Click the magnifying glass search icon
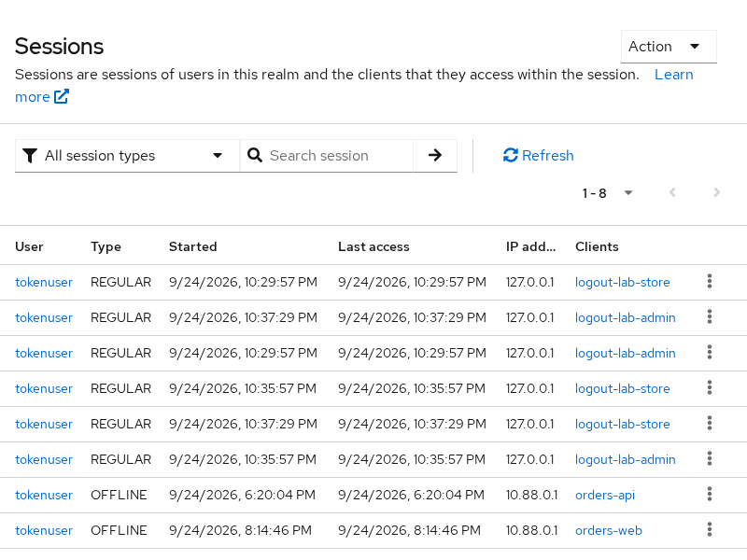 (x=255, y=155)
